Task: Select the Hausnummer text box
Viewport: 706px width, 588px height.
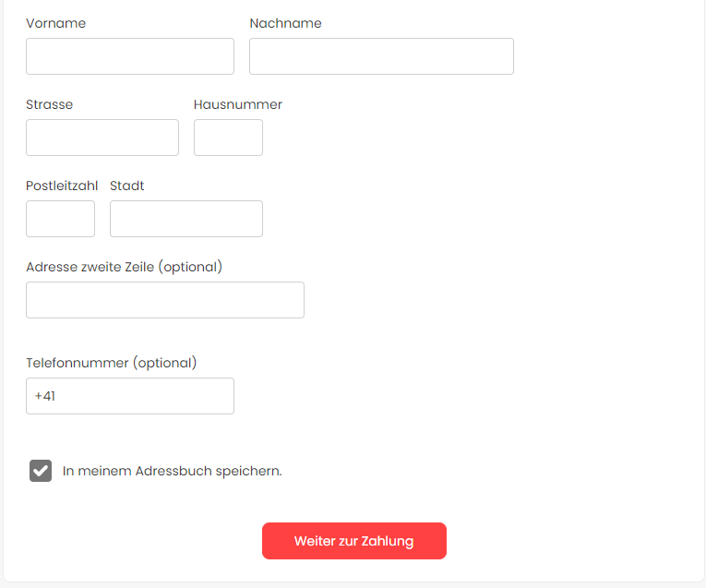Action: tap(228, 138)
